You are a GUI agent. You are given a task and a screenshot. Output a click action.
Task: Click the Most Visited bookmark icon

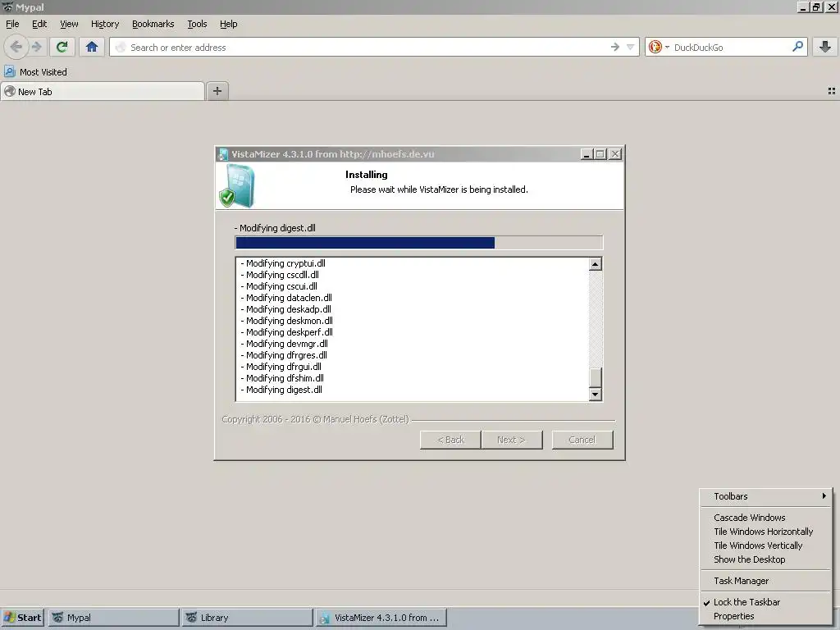pyautogui.click(x=10, y=71)
